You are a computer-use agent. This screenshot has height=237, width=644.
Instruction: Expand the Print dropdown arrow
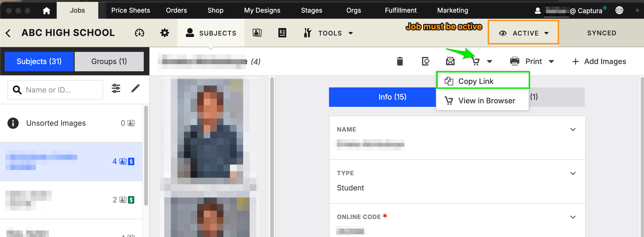coord(551,61)
